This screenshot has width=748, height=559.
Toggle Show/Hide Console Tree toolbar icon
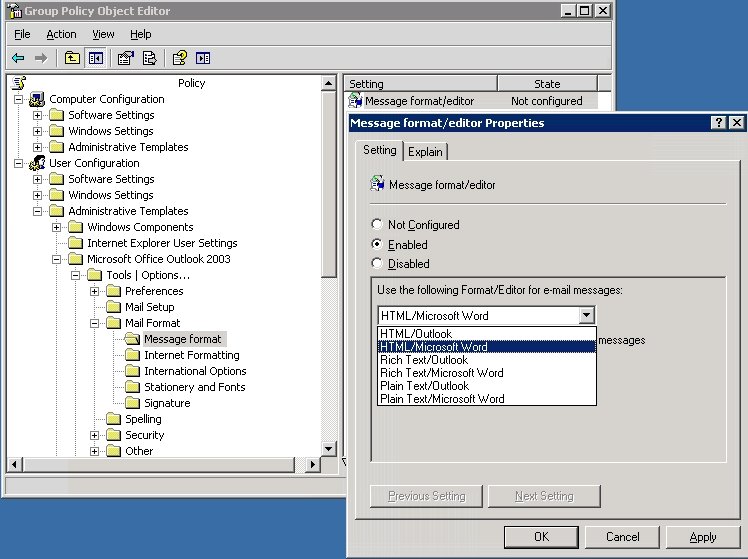coord(95,58)
